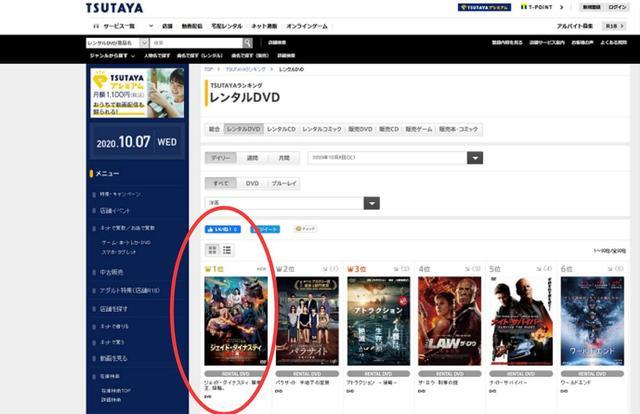Open the ranking date dropdown arrow
The image size is (640, 414).
475,158
